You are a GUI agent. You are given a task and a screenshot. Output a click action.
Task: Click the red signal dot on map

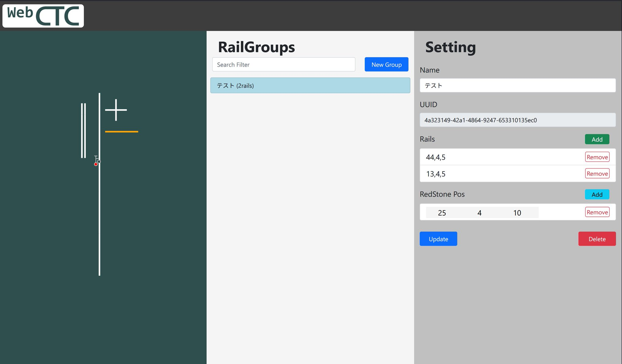click(x=96, y=164)
